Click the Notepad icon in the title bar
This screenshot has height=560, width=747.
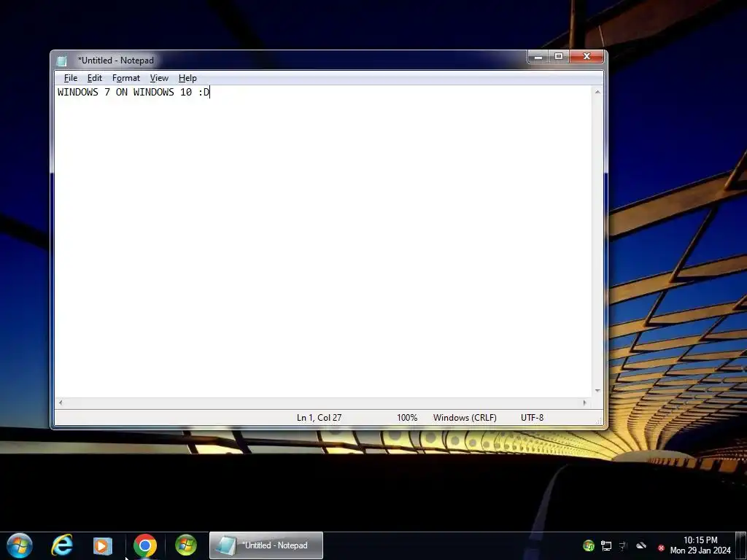[x=62, y=61]
